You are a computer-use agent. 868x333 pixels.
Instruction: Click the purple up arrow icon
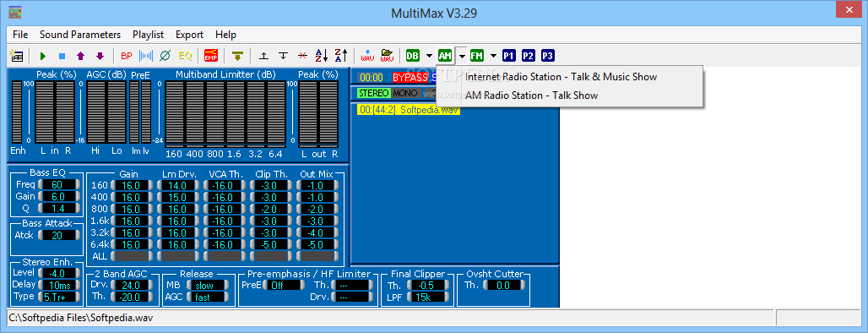coord(81,56)
